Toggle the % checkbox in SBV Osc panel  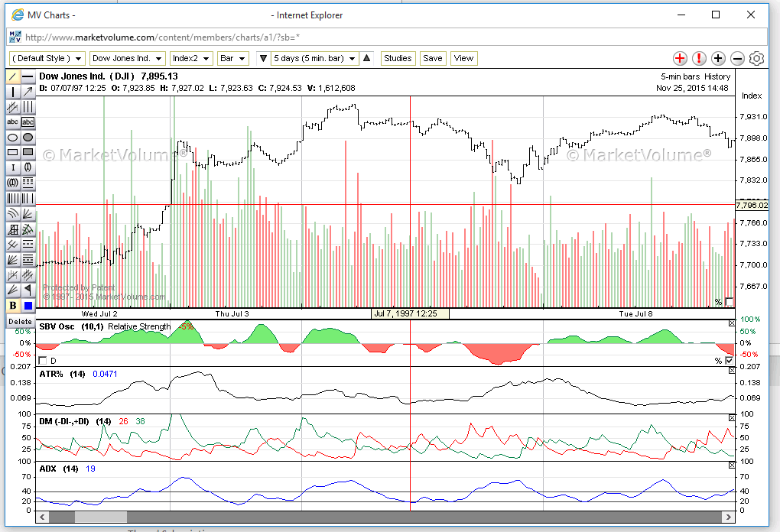729,361
